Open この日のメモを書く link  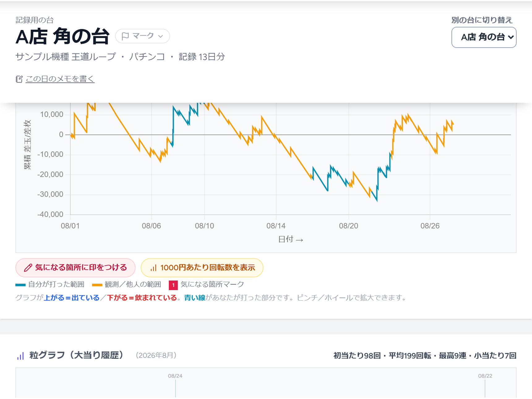(x=60, y=79)
